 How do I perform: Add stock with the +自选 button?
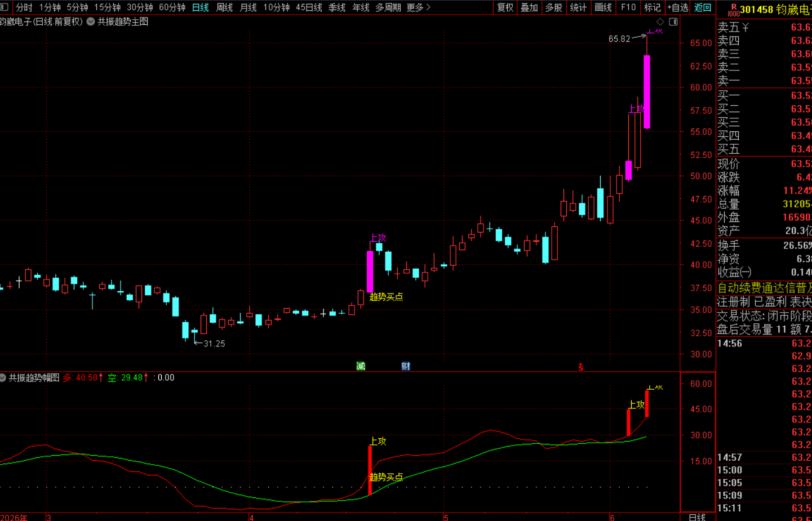coord(678,7)
